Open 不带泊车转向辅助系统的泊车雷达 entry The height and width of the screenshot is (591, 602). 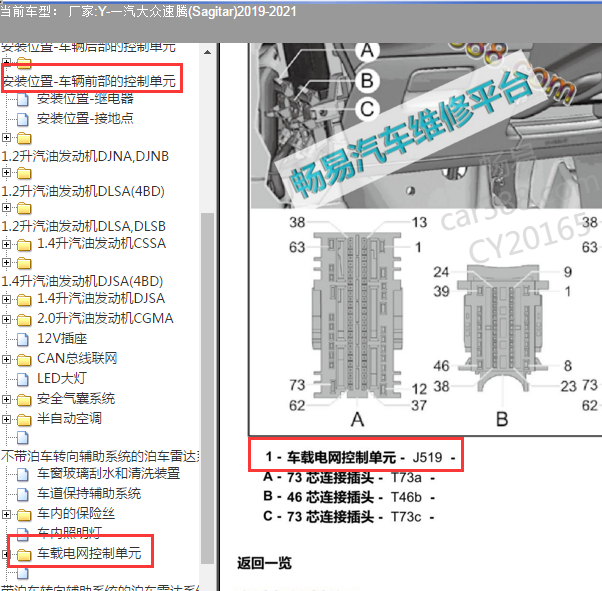(100, 456)
